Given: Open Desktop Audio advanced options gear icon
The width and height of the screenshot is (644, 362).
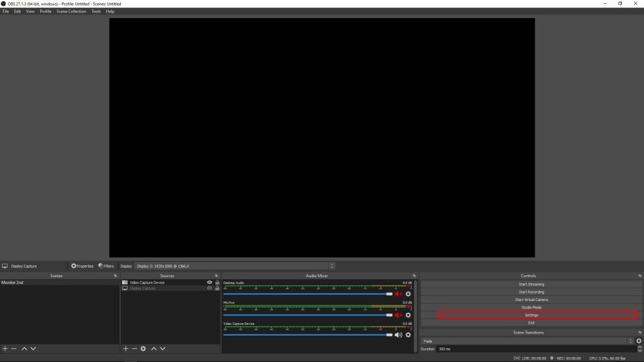Looking at the screenshot, I should (408, 293).
